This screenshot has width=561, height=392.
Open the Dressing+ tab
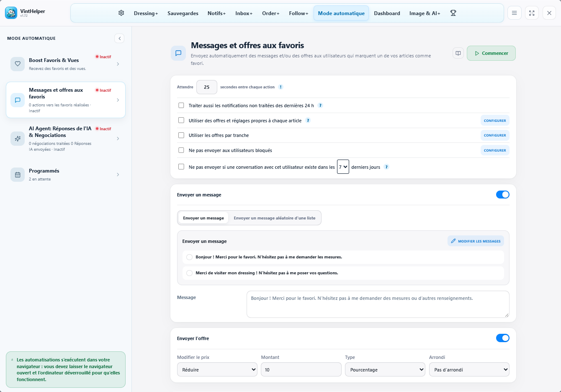click(x=146, y=13)
